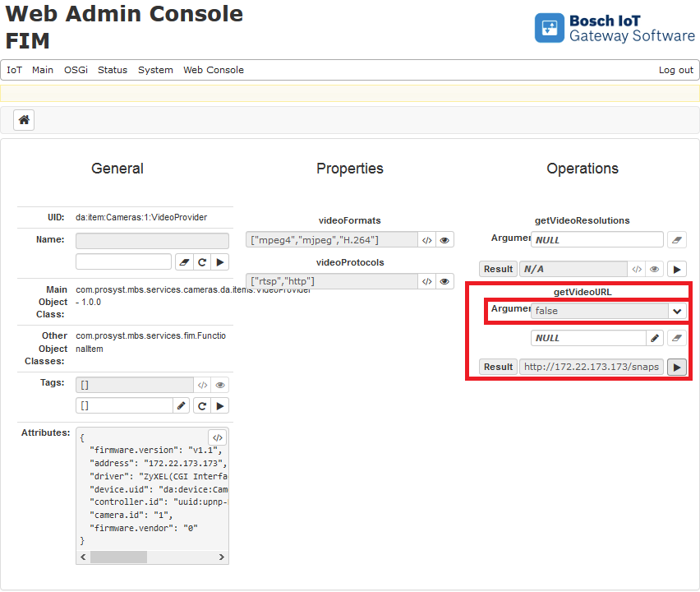Click the Name text input field
This screenshot has height=592, width=700.
click(123, 262)
